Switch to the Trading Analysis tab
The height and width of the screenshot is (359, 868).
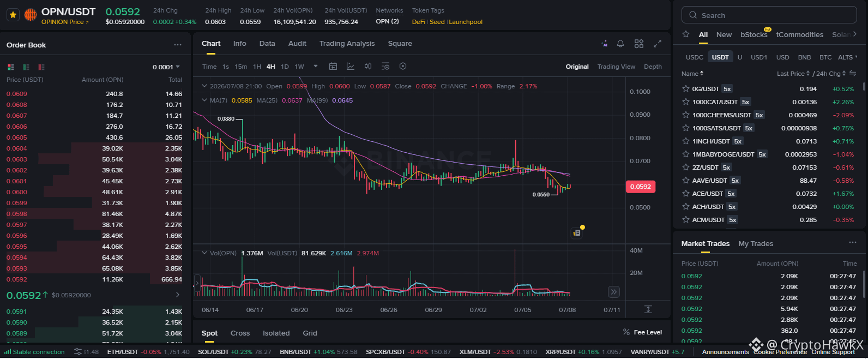[x=347, y=44]
